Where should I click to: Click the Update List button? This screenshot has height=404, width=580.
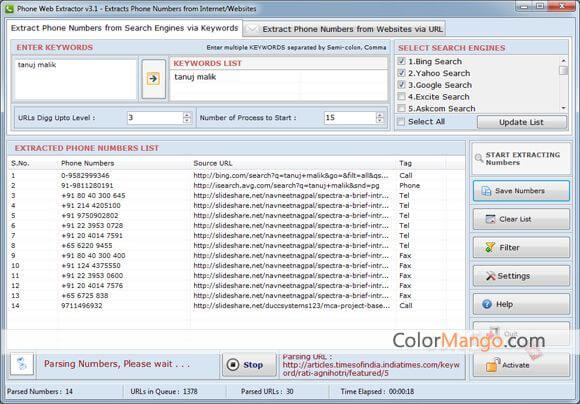pos(522,122)
